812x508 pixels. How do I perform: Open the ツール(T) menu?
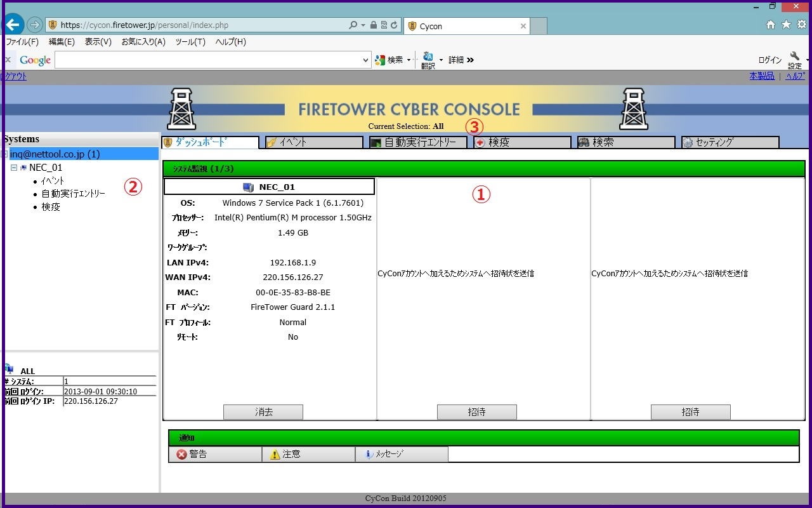(190, 42)
